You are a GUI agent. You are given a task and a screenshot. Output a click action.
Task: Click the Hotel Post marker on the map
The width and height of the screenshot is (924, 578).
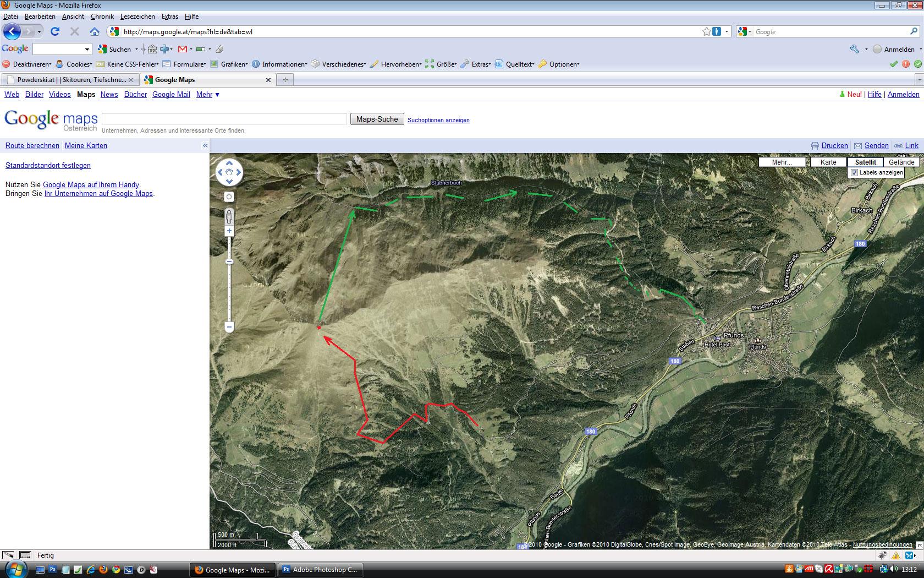pos(717,338)
